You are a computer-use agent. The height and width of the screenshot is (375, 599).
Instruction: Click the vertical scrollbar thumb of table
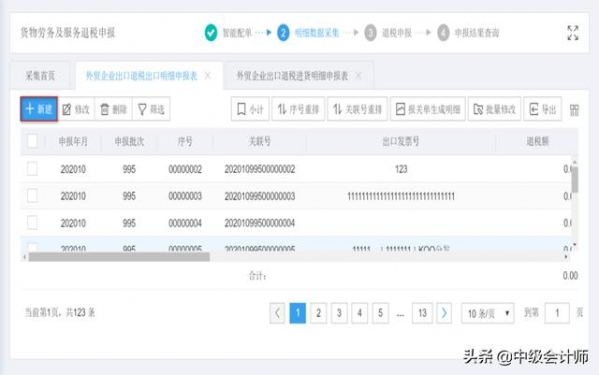coord(575,179)
